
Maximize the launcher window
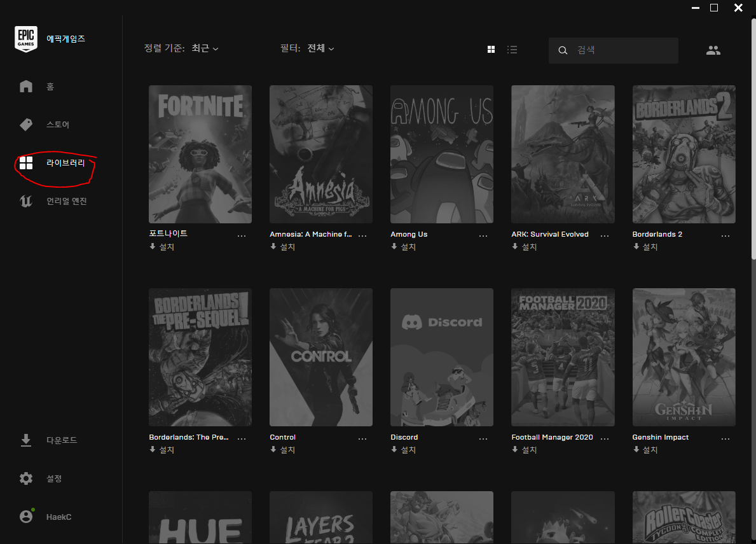[714, 8]
